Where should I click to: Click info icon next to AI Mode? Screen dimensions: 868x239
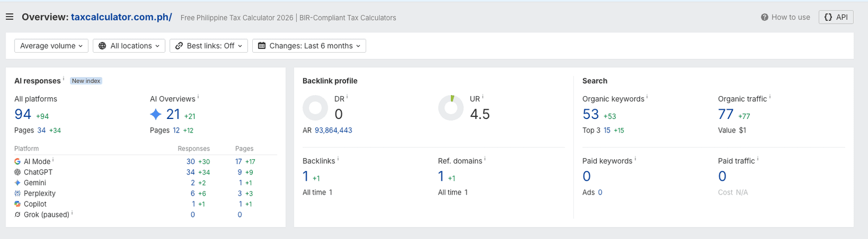(x=53, y=160)
